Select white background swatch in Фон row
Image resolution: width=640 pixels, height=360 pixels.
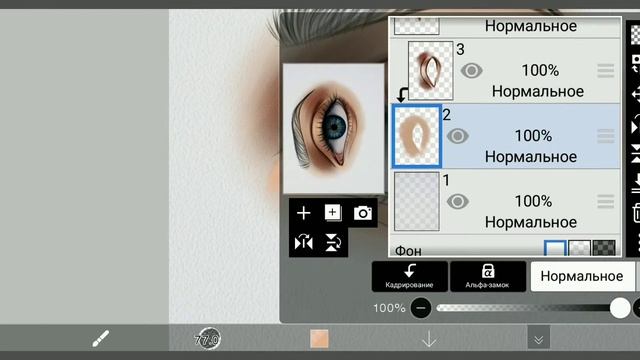click(555, 247)
